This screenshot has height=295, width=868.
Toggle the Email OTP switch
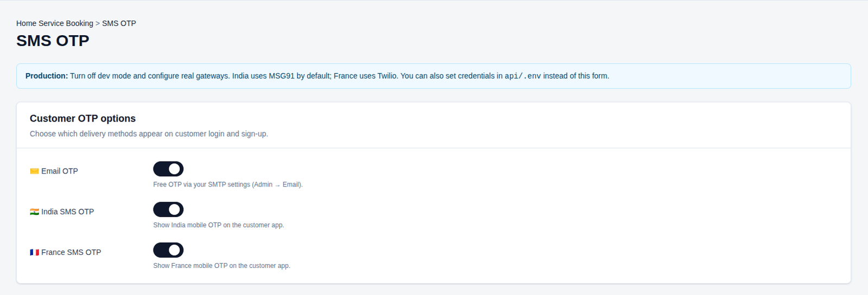click(168, 169)
